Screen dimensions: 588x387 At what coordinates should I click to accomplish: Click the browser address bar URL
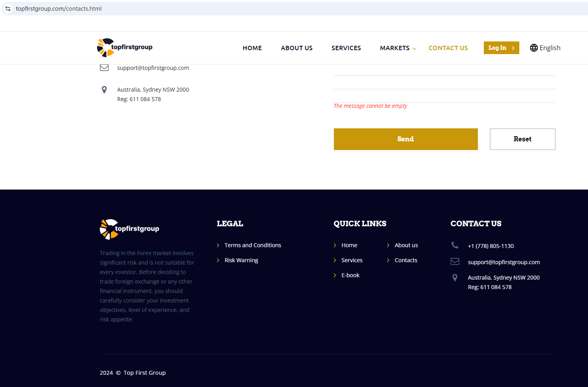coord(59,9)
